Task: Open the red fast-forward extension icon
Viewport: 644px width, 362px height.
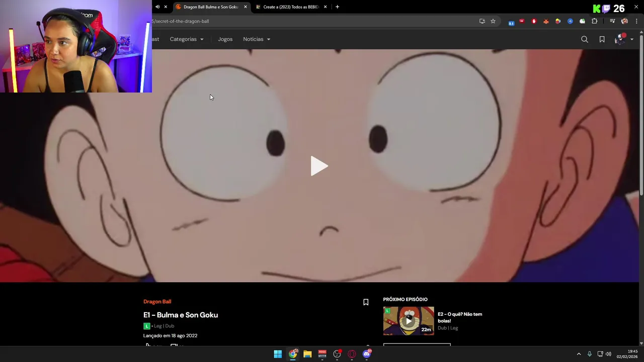Action: 522,21
